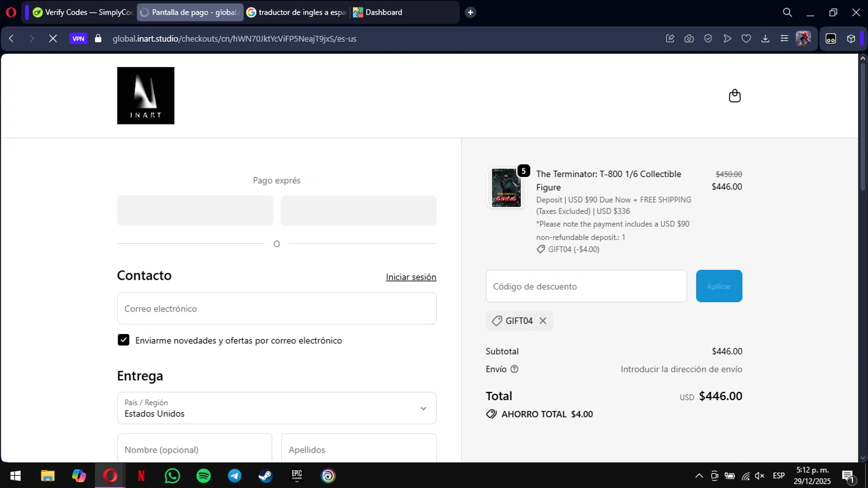Click the tab search magnifier icon
This screenshot has height=488, width=868.
tap(788, 12)
